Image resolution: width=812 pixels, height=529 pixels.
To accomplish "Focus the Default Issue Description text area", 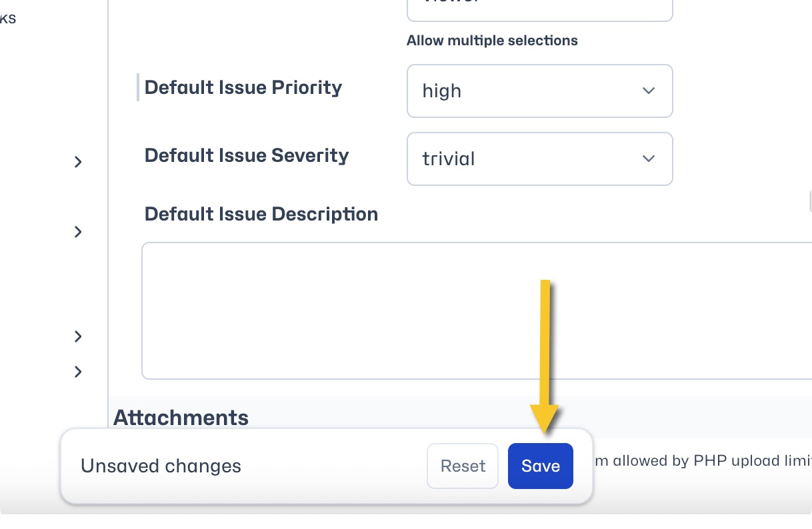I will point(477,311).
